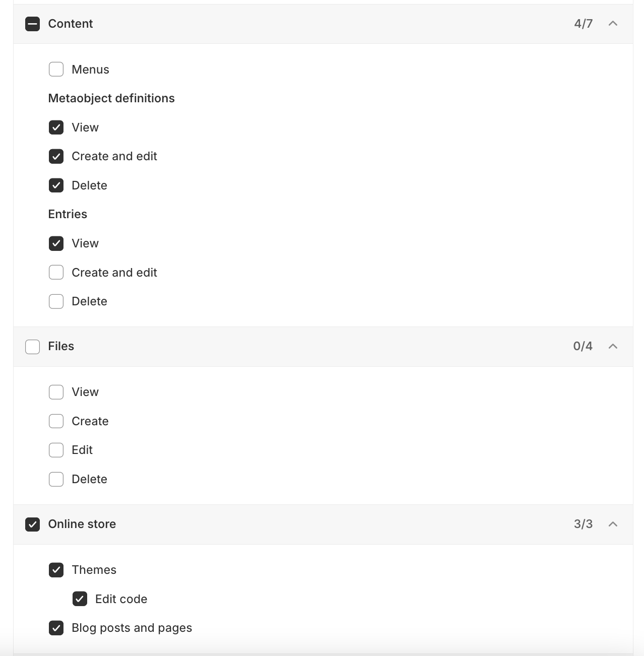Enable Files Edit checkbox

pyautogui.click(x=56, y=450)
